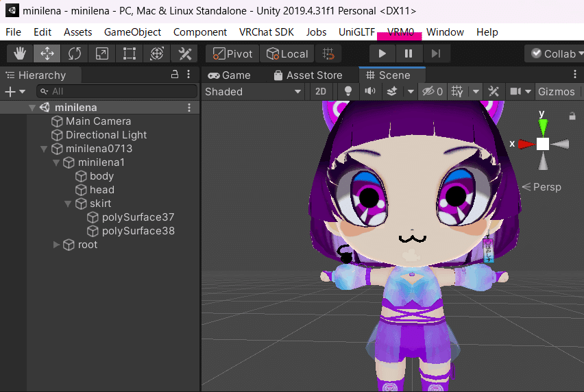Open the Hierarchy create plus dropdown
This screenshot has width=584, height=392.
(15, 91)
